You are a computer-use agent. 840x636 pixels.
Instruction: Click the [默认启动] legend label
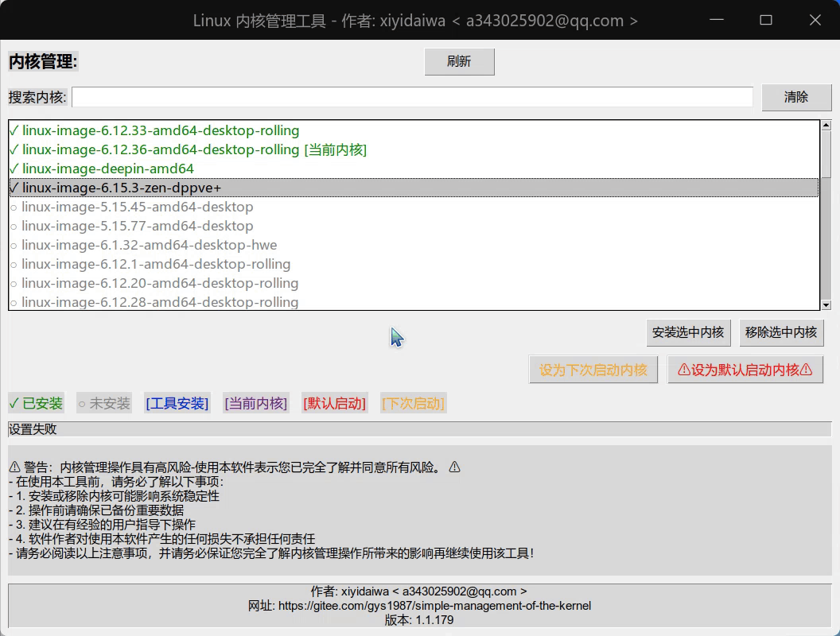pos(334,403)
